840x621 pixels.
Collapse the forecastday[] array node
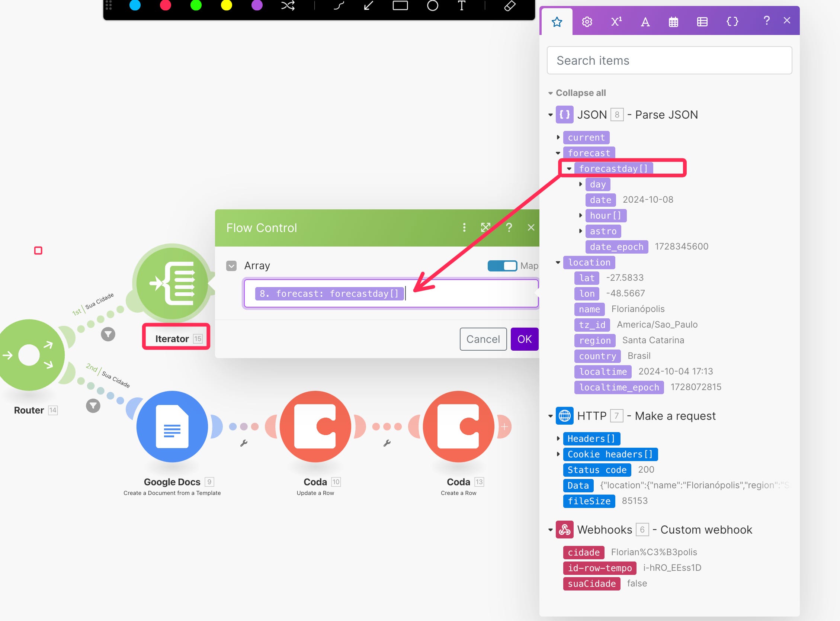click(569, 169)
